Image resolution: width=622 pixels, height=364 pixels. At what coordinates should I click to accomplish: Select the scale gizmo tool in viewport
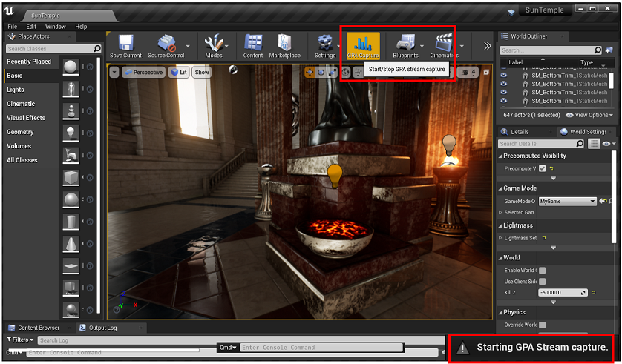(333, 72)
